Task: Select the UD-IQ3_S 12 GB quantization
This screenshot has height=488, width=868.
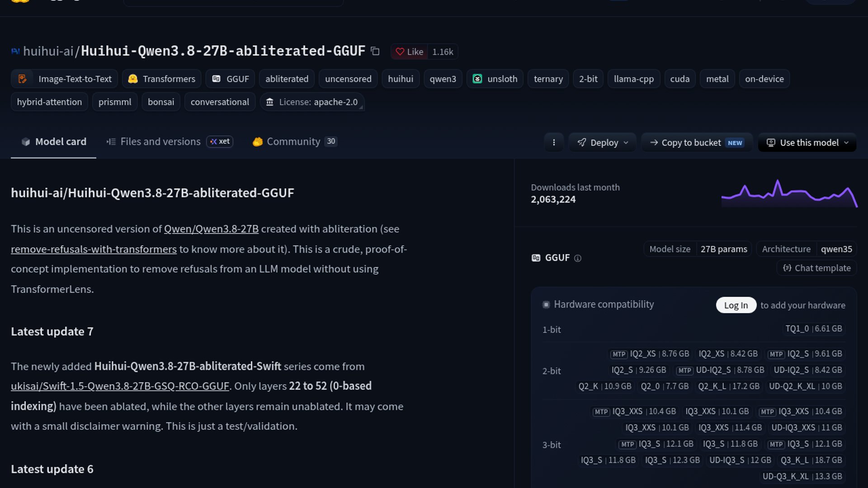Action: 740,460
